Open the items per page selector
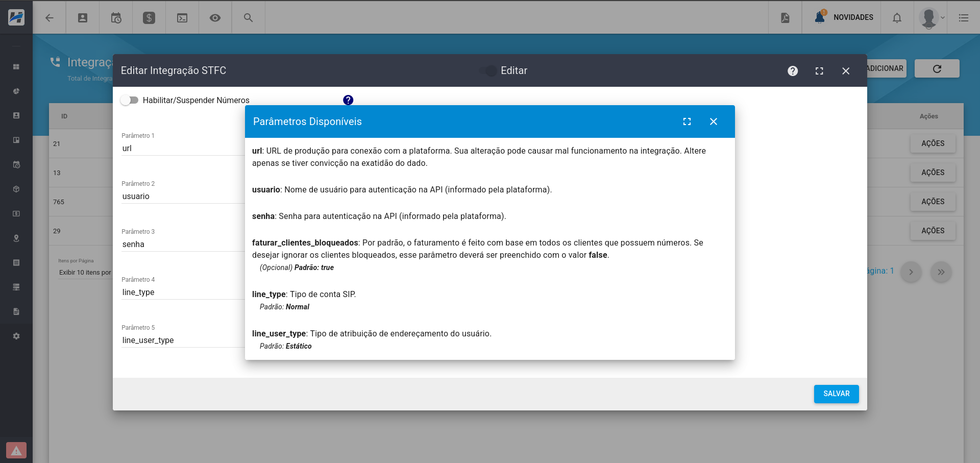The image size is (980, 463). [x=85, y=273]
